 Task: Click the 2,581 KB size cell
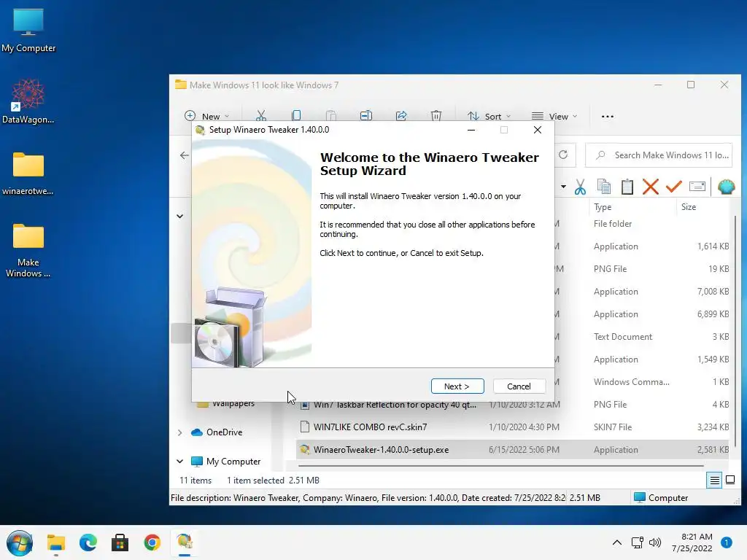713,449
